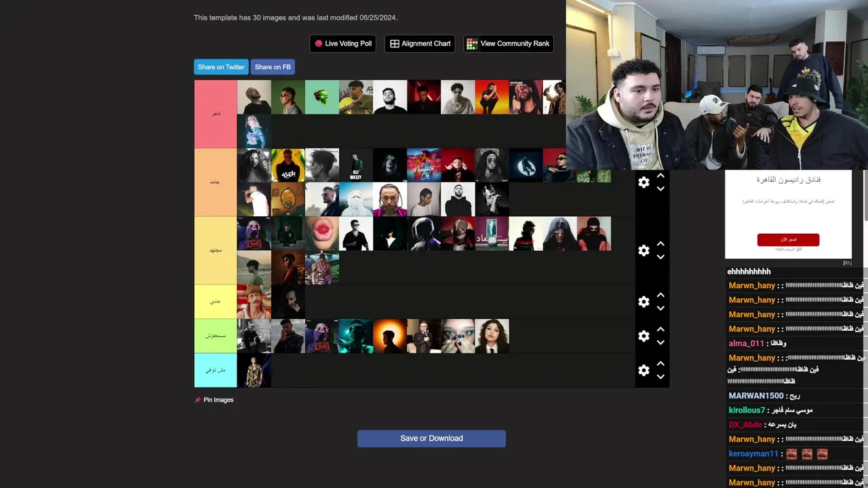The height and width of the screenshot is (488, 868).
Task: Select the motorcycle helmet thumbnail in مجتهد row
Action: 424,234
